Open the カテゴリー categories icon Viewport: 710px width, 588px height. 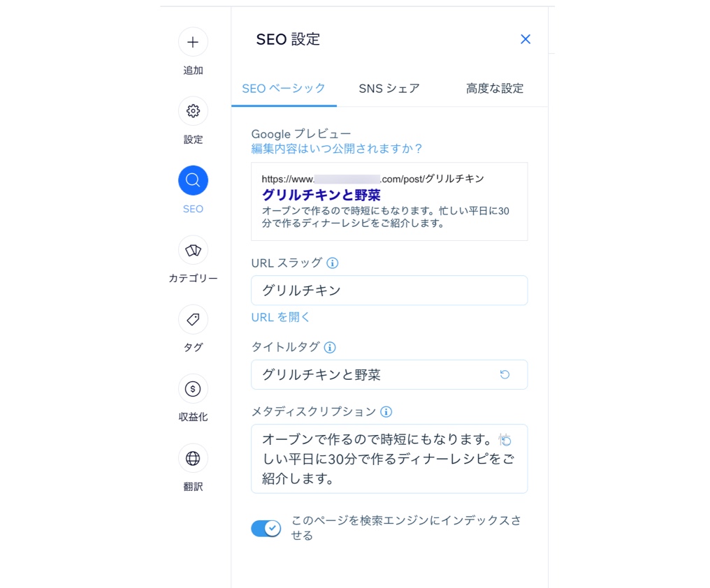tap(193, 250)
